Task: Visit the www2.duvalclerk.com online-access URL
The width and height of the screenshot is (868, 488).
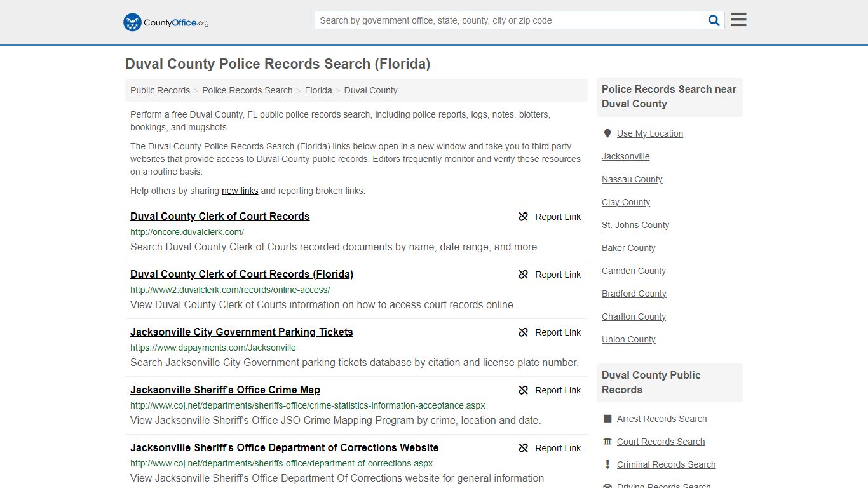Action: point(230,290)
